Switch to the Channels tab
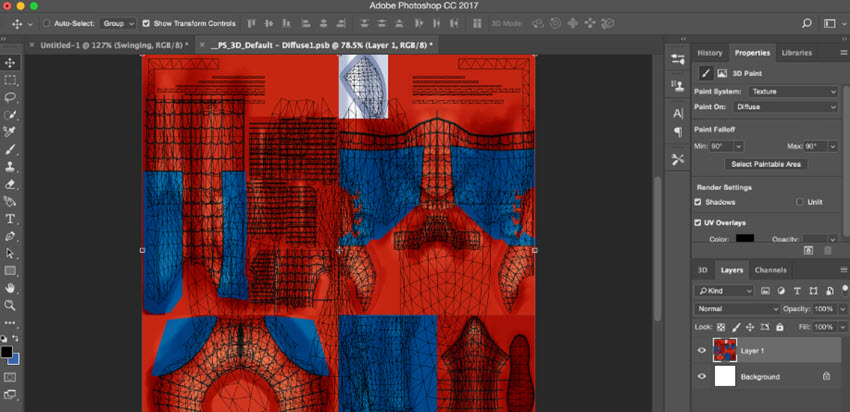The image size is (850, 412). click(770, 270)
